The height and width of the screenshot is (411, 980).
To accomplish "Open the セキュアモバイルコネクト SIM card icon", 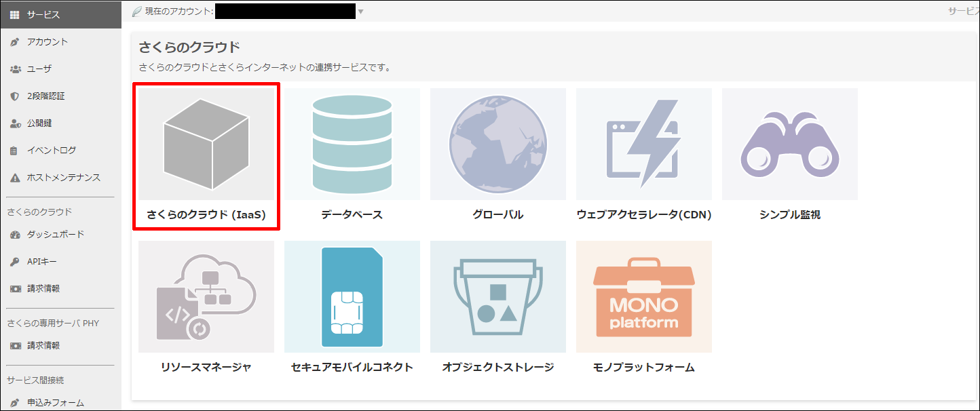I will 352,296.
